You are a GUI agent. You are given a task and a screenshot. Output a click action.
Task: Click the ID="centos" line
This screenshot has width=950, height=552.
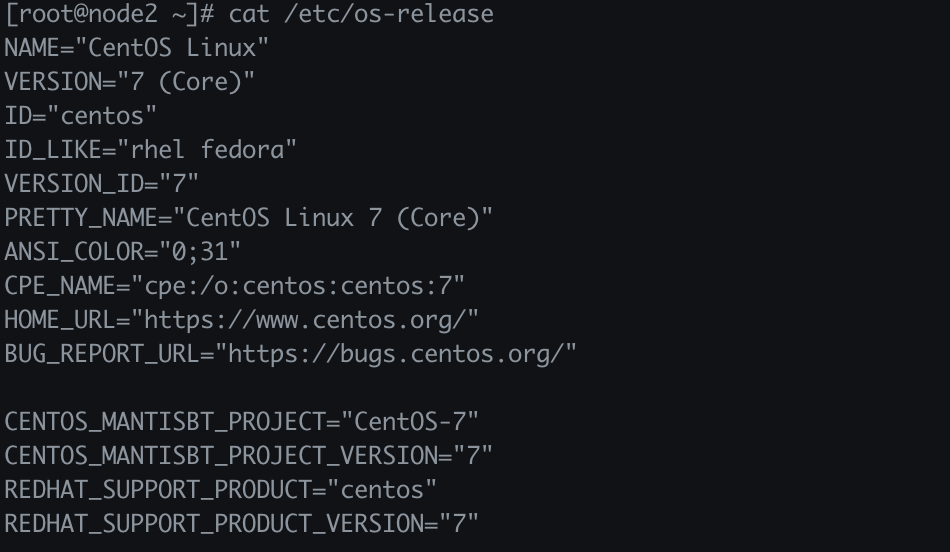(81, 116)
